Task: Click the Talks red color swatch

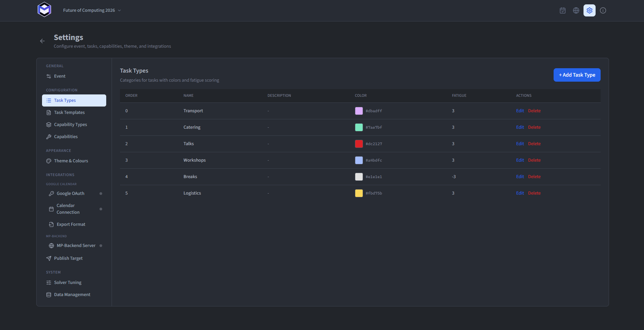Action: click(x=359, y=144)
